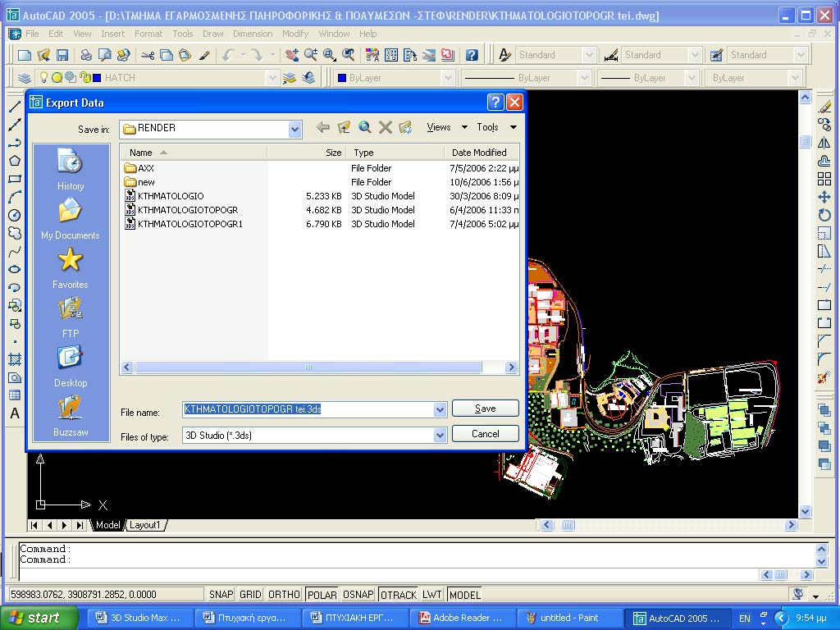
Task: Open the FTP location shortcut
Action: coord(71,317)
